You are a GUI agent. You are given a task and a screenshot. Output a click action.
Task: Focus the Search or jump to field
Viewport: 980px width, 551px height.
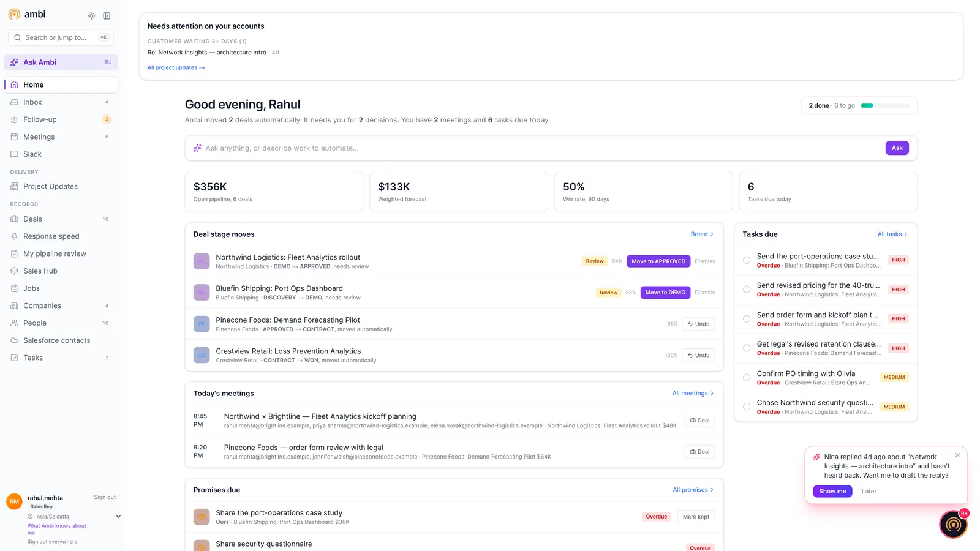pyautogui.click(x=61, y=37)
